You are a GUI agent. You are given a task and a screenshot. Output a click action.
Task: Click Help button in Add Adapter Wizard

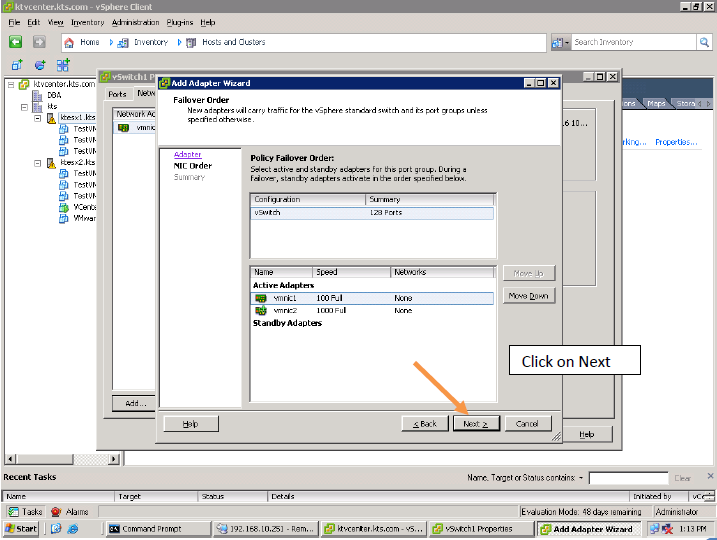click(x=191, y=423)
